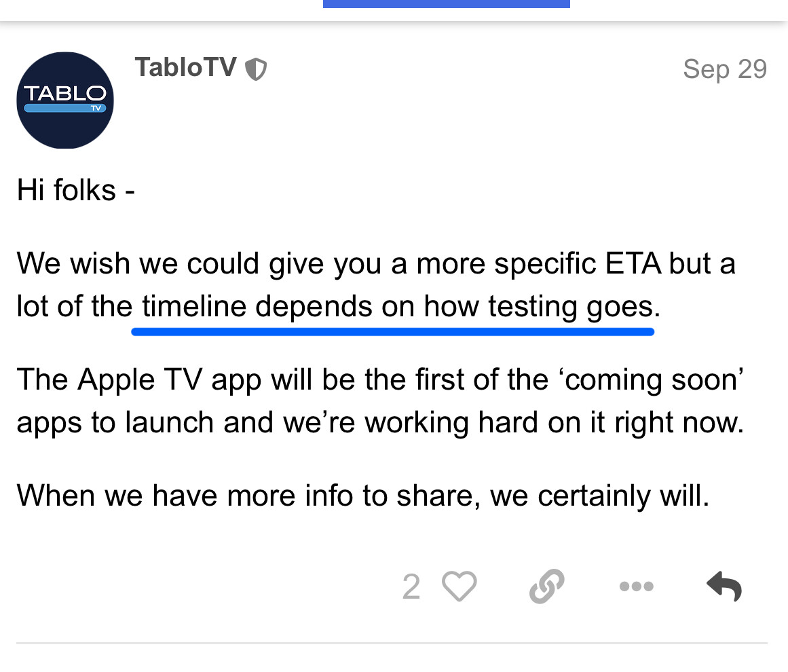Click the paragraph about a more specific ETA
The width and height of the screenshot is (788, 672).
click(x=376, y=284)
